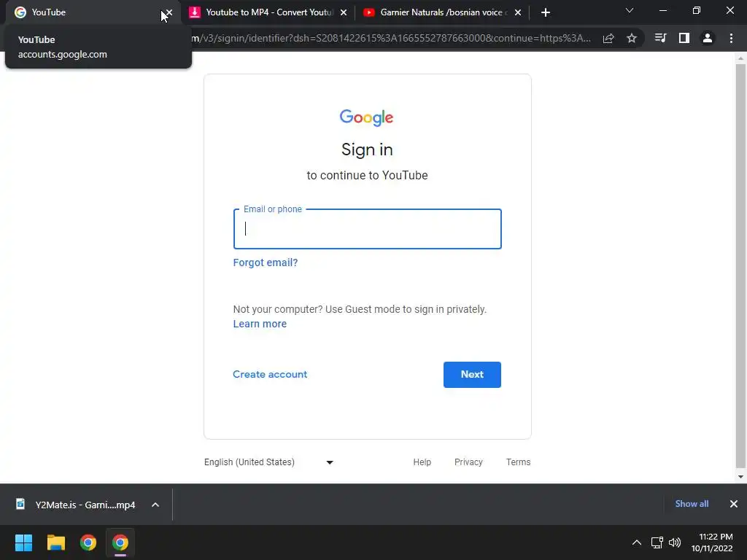
Task: Open the first Chrome taskbar icon
Action: click(x=88, y=542)
